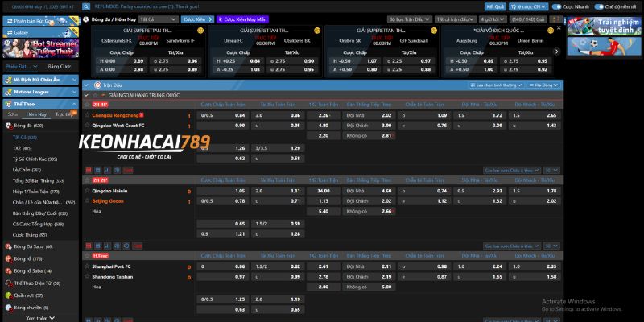Expand the Nations League sidebar section
Screen dimensions: 644x322
pyautogui.click(x=40, y=92)
